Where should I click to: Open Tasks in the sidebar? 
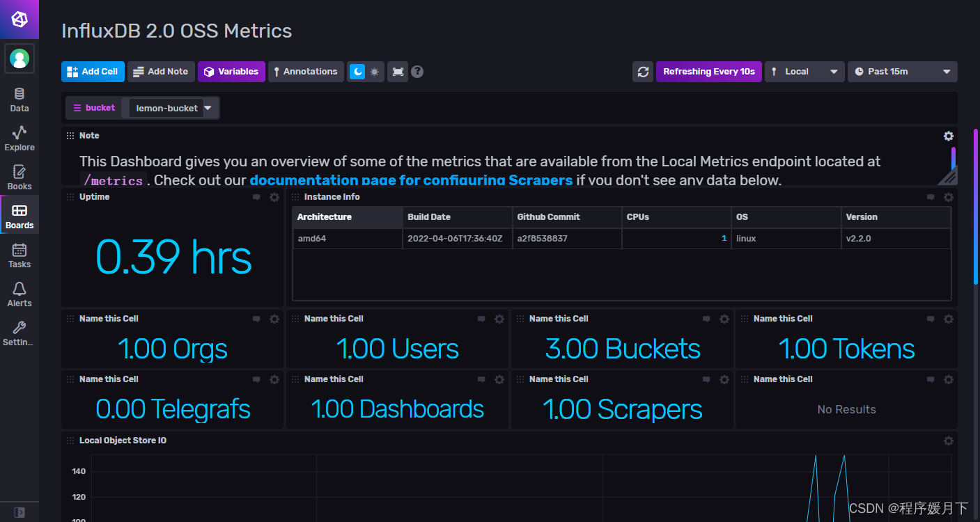pos(20,256)
